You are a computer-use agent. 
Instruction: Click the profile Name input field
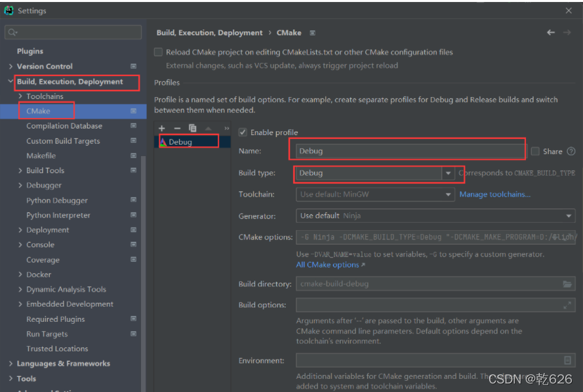click(407, 151)
